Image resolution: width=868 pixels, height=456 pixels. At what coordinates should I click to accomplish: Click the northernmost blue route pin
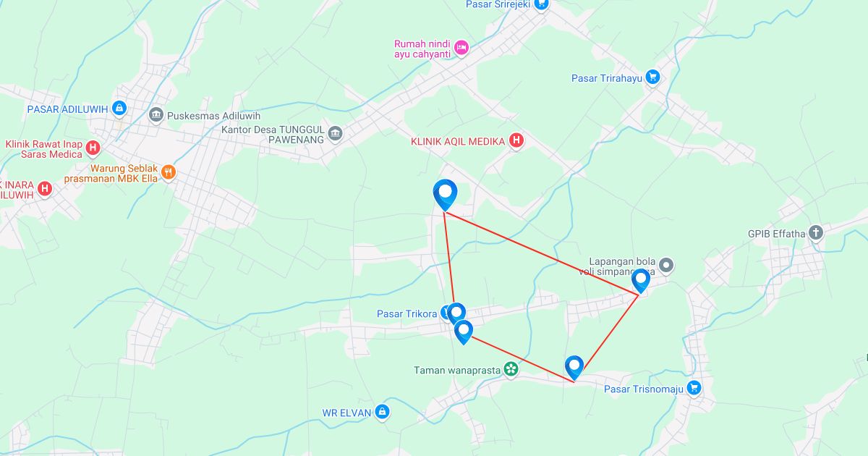tap(445, 194)
